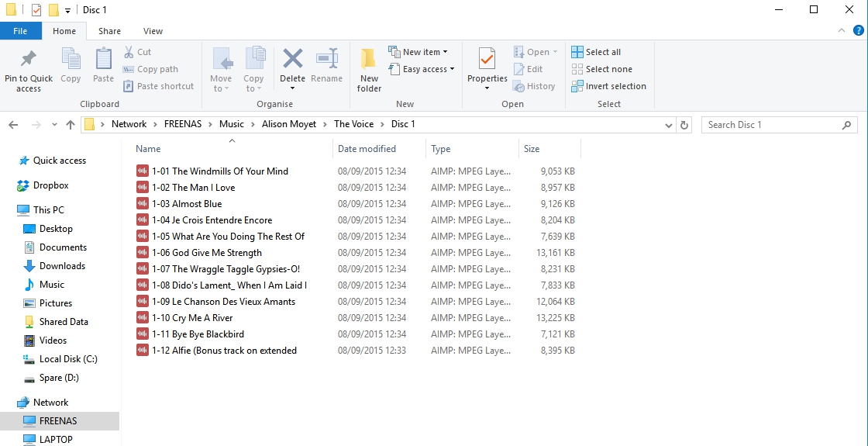This screenshot has height=446, width=868.
Task: Click the search magnifier icon
Action: tap(846, 125)
